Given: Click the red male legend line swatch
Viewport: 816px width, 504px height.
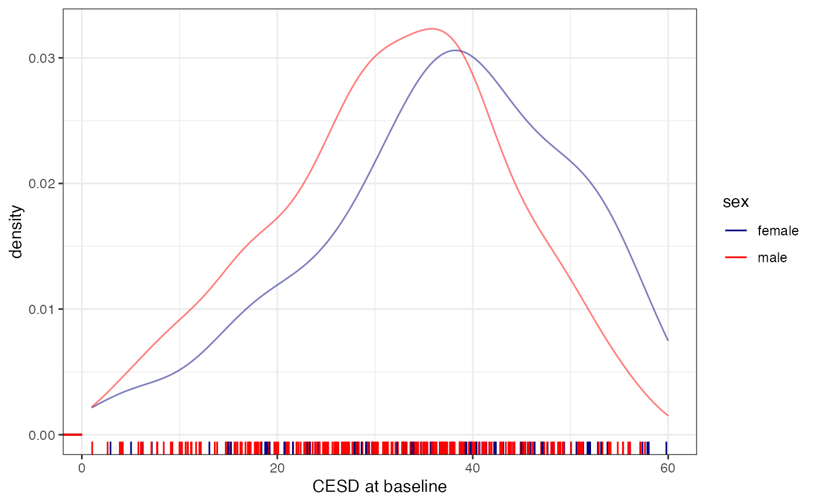Looking at the screenshot, I should coord(736,258).
